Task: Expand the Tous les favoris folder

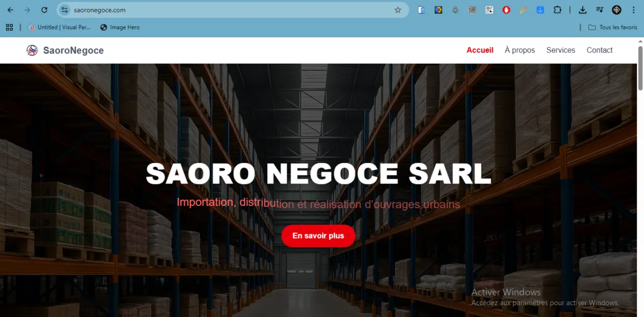Action: pyautogui.click(x=612, y=27)
